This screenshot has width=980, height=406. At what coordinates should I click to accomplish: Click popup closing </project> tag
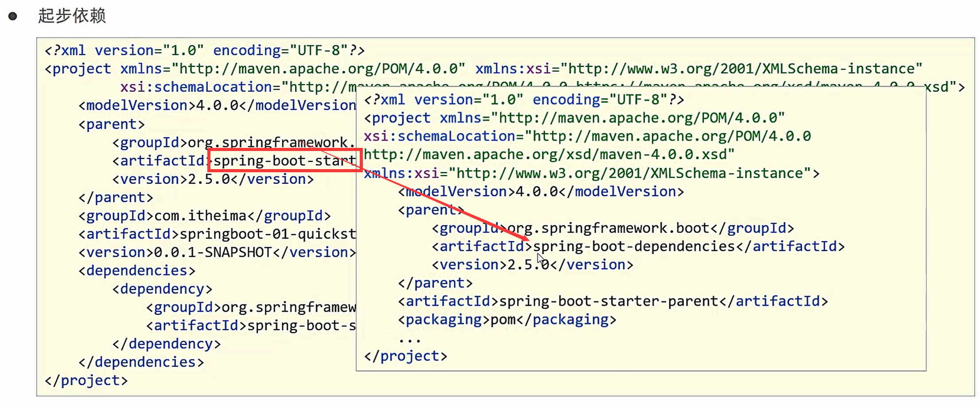406,356
